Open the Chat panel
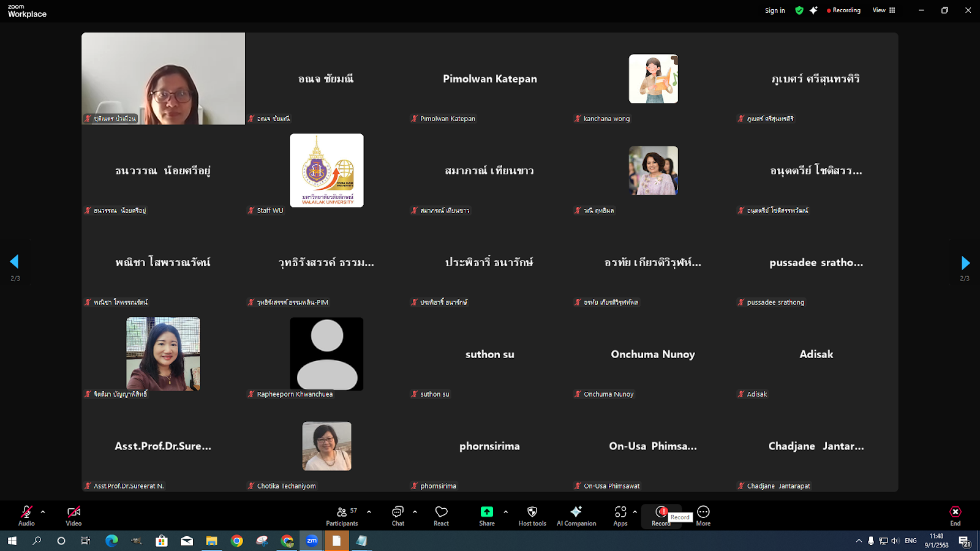 [398, 515]
